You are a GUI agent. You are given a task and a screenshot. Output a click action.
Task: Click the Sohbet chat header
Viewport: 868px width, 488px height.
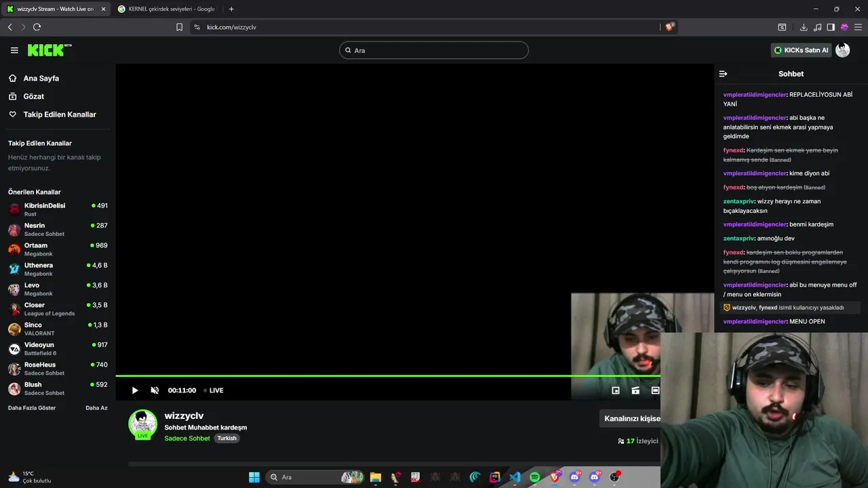pyautogui.click(x=791, y=74)
